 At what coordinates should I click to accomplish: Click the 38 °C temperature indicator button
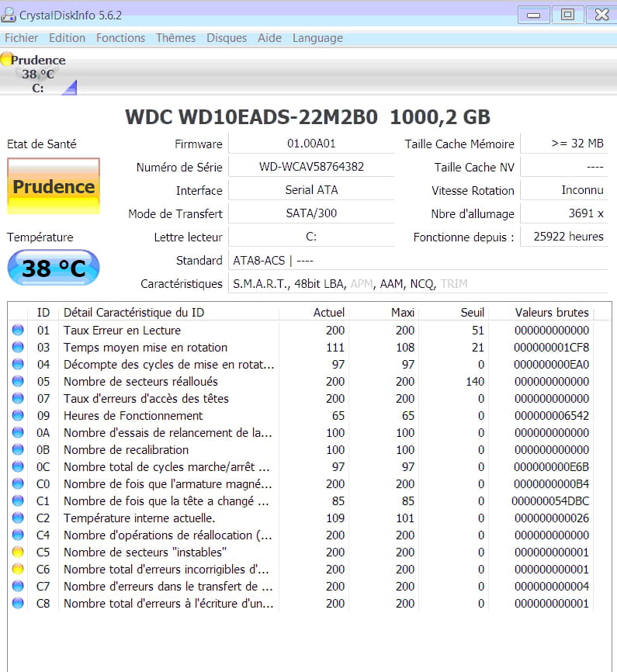[54, 268]
